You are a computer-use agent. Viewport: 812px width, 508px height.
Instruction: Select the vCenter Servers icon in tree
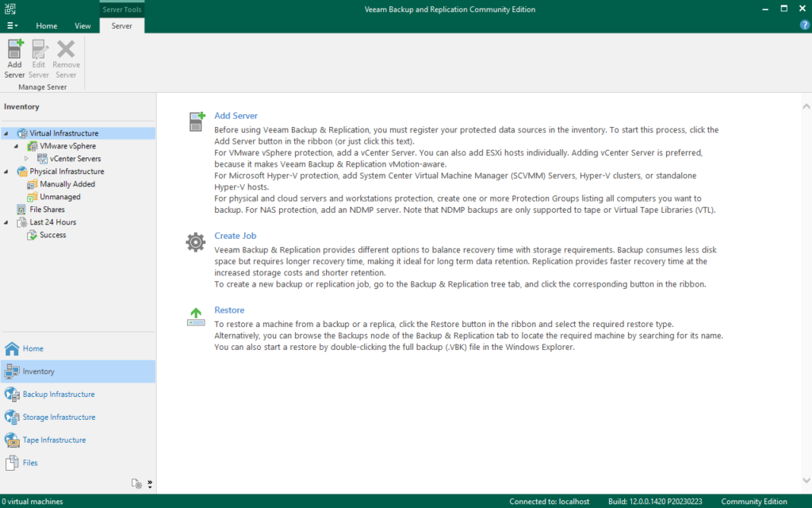point(43,159)
